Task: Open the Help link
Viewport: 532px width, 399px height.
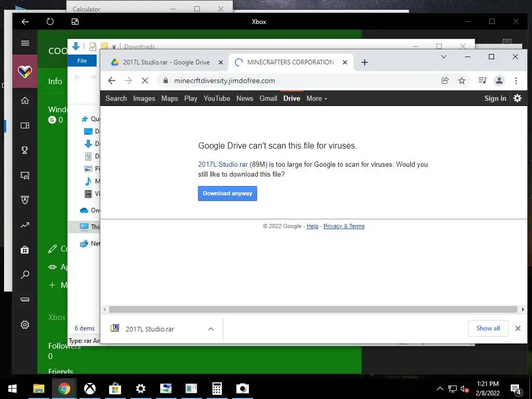Action: (312, 226)
